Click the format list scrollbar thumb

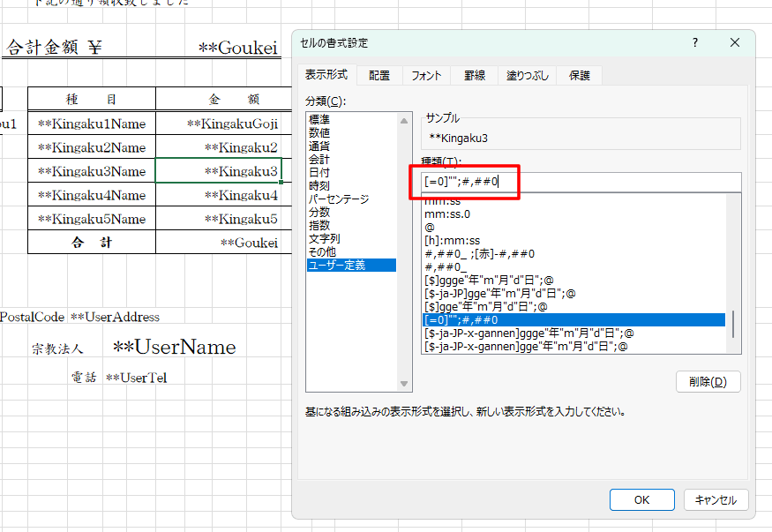pyautogui.click(x=733, y=324)
